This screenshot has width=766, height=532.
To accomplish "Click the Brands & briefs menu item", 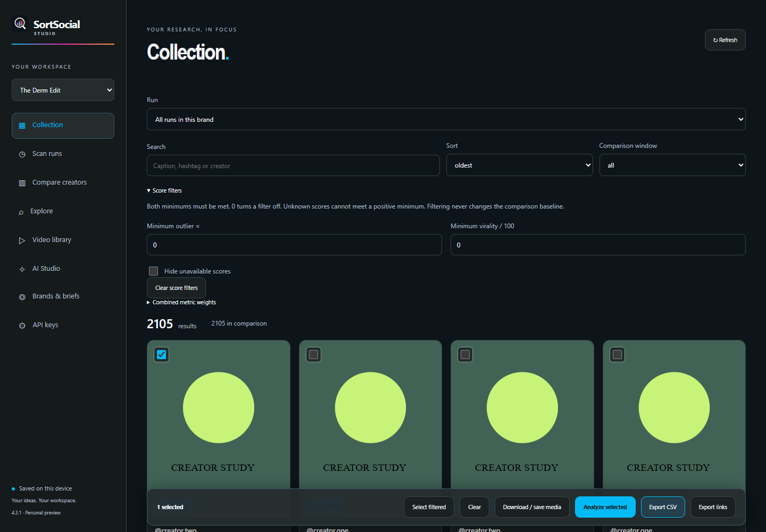I will click(63, 296).
